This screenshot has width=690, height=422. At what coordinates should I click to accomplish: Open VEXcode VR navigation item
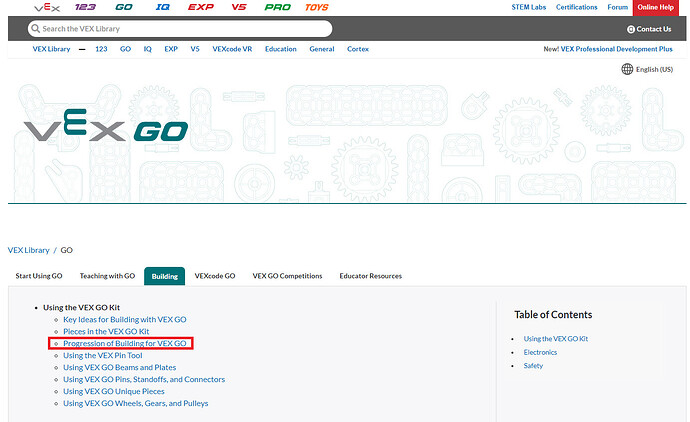[x=232, y=49]
